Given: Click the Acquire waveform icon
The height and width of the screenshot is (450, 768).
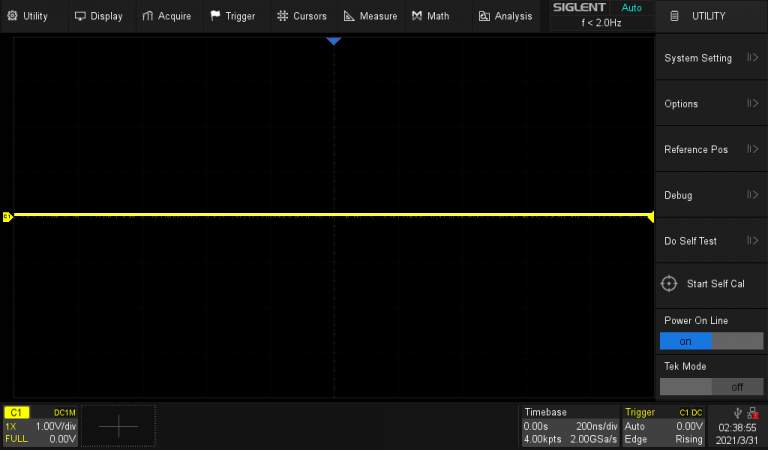Looking at the screenshot, I should 148,16.
